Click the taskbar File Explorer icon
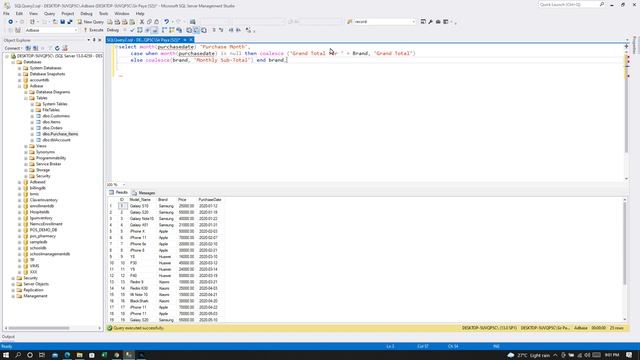Screen dimensions: 640x360 pos(80,355)
